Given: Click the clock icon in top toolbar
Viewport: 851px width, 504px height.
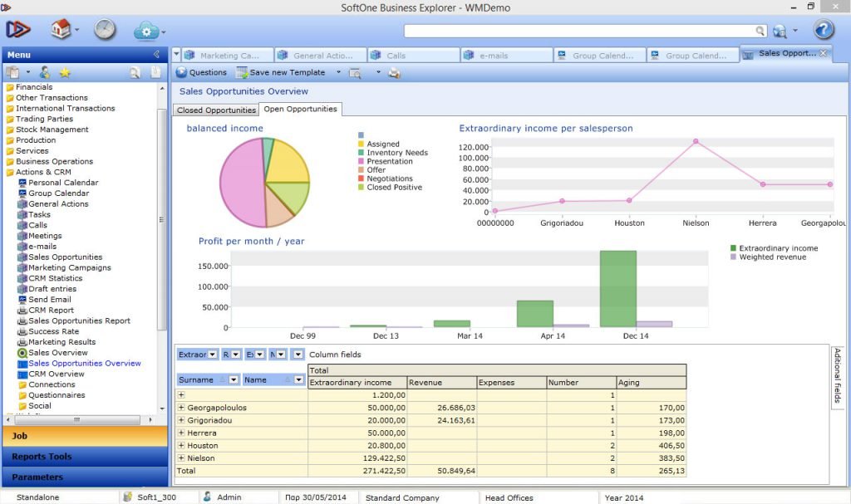Looking at the screenshot, I should (105, 29).
